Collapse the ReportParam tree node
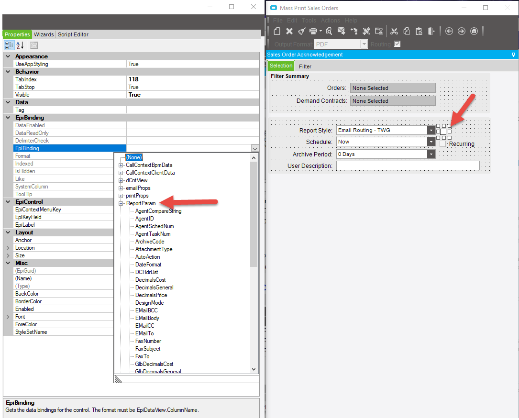Image resolution: width=519 pixels, height=420 pixels. pyautogui.click(x=121, y=204)
